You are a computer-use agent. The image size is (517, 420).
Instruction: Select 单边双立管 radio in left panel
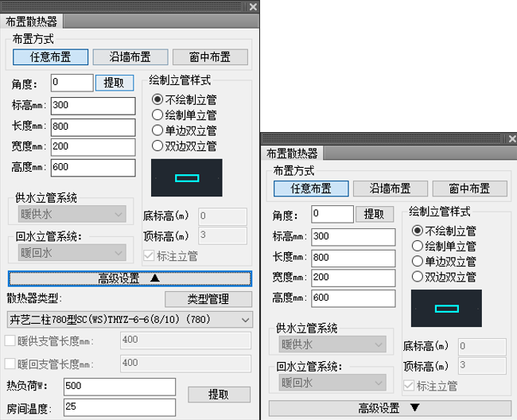coord(157,130)
